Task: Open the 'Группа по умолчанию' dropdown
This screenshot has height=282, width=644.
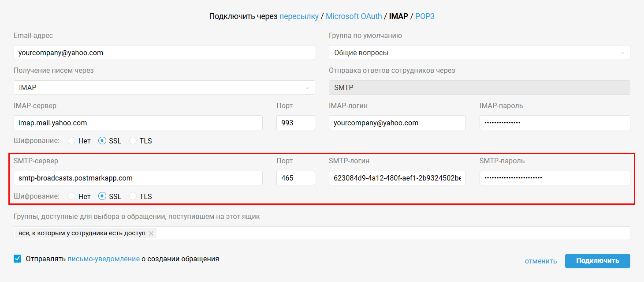Action: coord(479,53)
